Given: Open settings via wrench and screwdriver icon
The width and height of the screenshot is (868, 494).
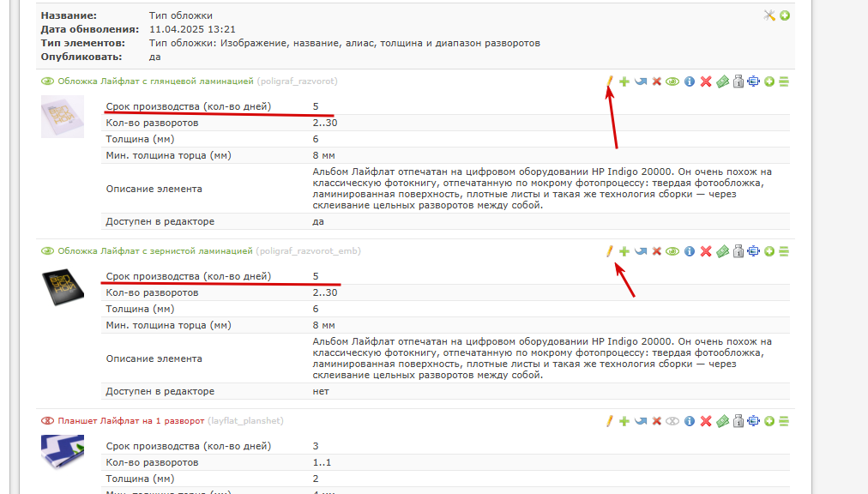Looking at the screenshot, I should pyautogui.click(x=769, y=15).
